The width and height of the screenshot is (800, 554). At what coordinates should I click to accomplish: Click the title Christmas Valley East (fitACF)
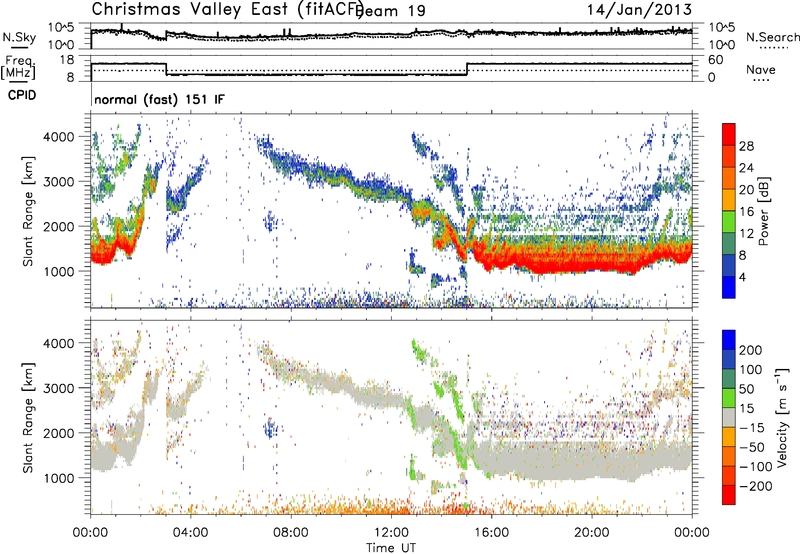[x=227, y=9]
